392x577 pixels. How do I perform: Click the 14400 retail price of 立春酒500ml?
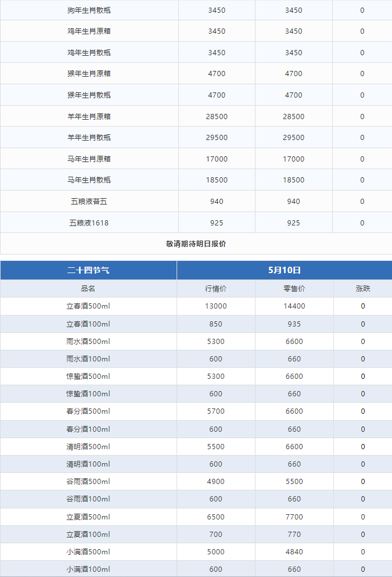click(x=294, y=306)
